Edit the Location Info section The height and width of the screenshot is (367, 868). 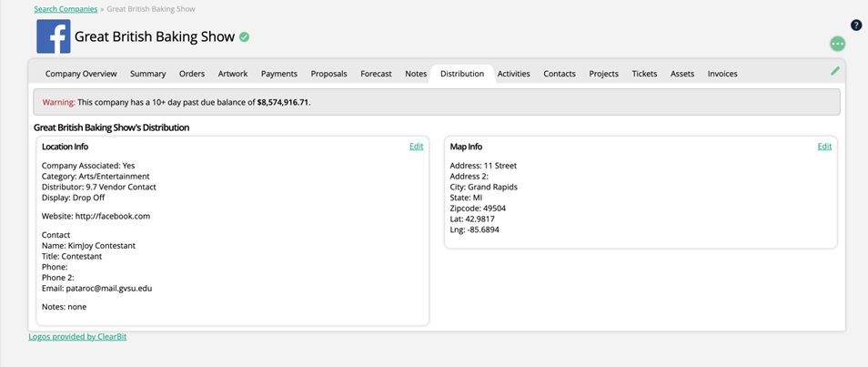(417, 147)
